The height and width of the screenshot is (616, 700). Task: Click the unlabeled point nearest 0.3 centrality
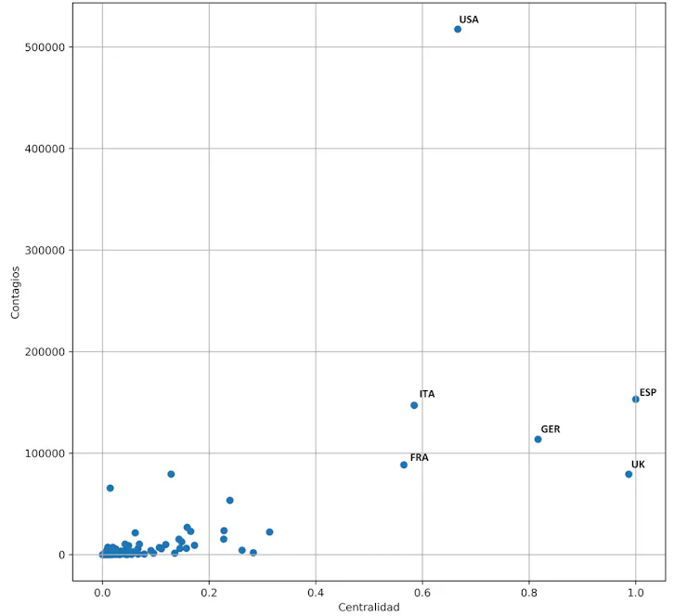(269, 532)
